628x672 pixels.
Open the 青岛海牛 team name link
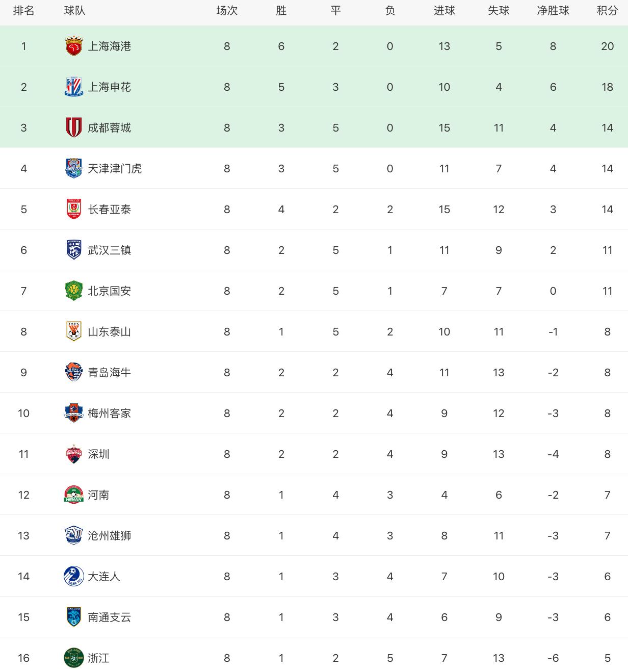coord(109,373)
